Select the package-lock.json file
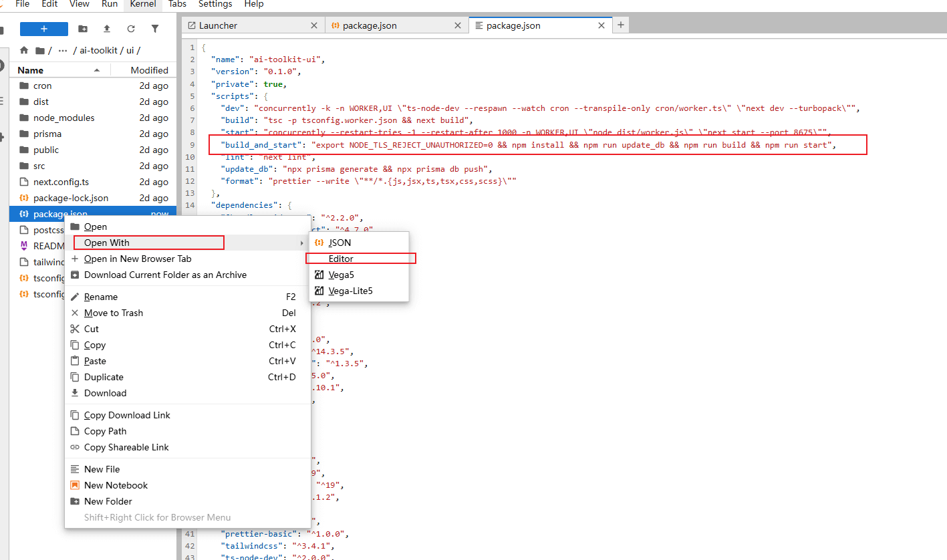This screenshot has height=560, width=947. (x=93, y=198)
